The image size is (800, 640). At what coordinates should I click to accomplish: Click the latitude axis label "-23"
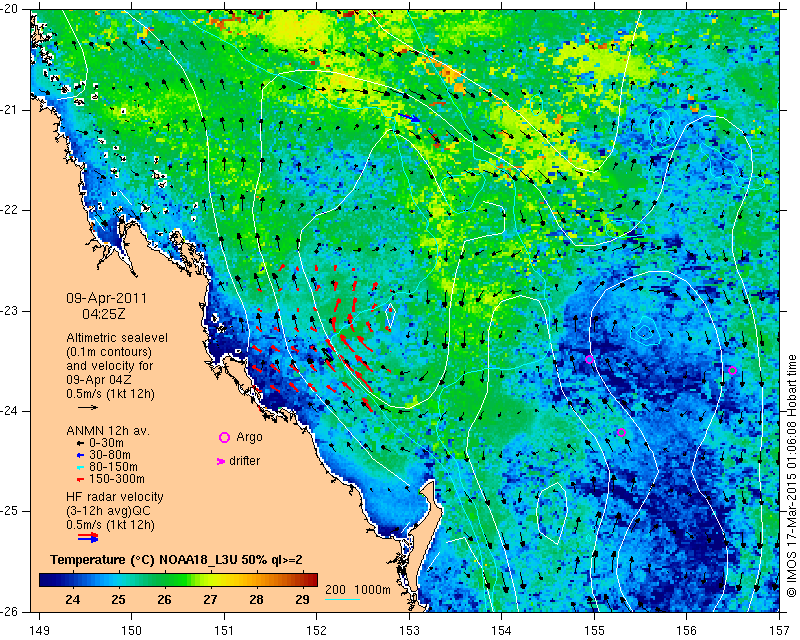pyautogui.click(x=10, y=311)
